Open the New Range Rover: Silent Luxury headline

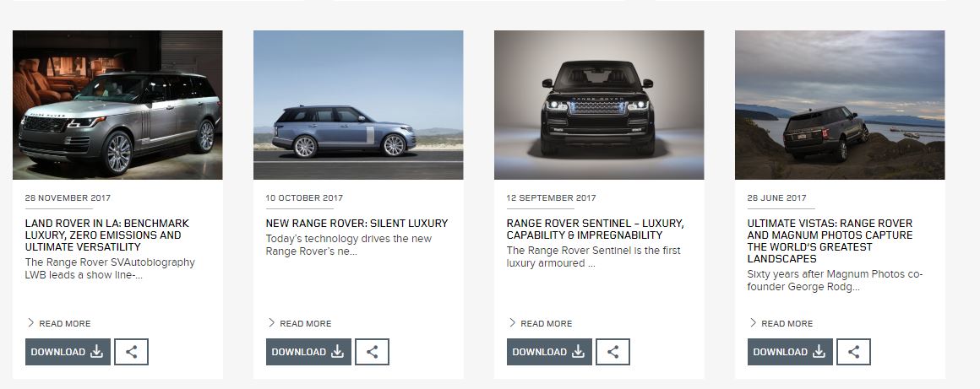click(x=357, y=224)
